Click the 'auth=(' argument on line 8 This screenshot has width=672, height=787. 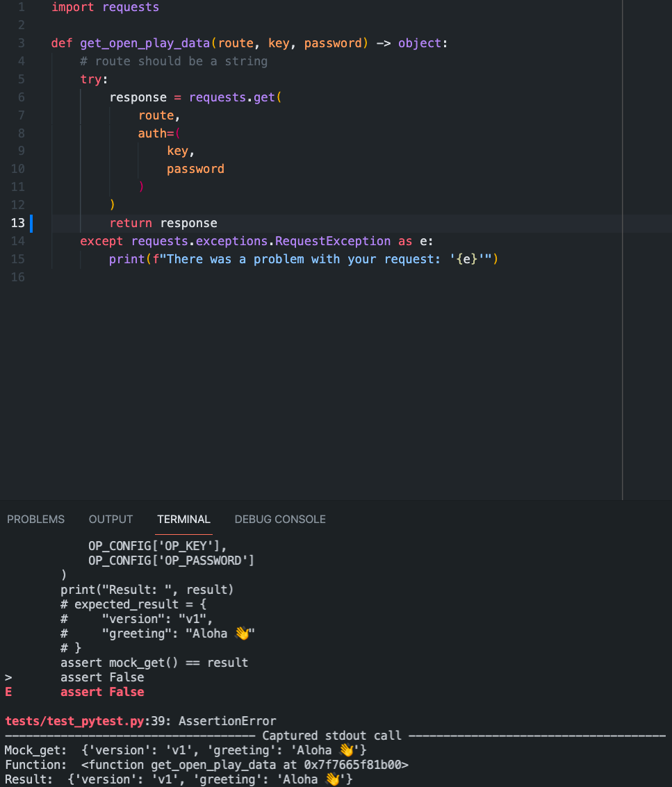pyautogui.click(x=159, y=133)
